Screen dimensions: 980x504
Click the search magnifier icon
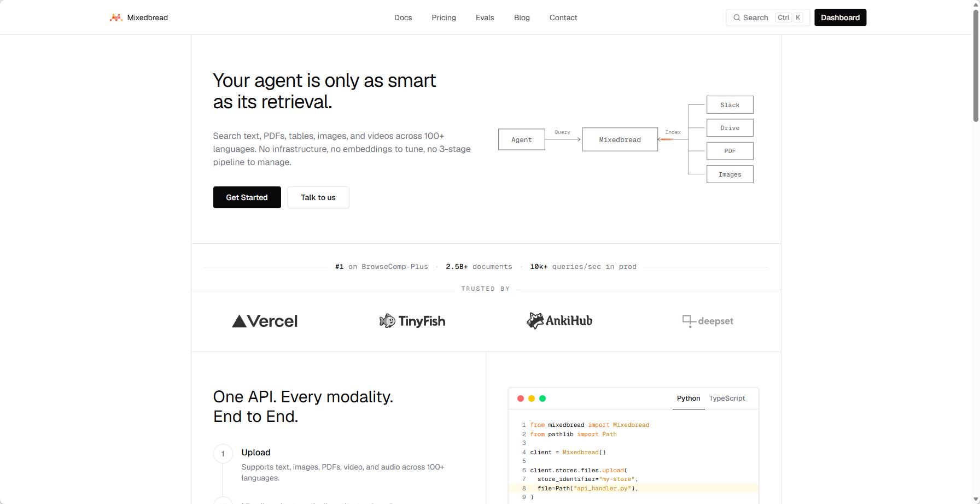tap(737, 17)
